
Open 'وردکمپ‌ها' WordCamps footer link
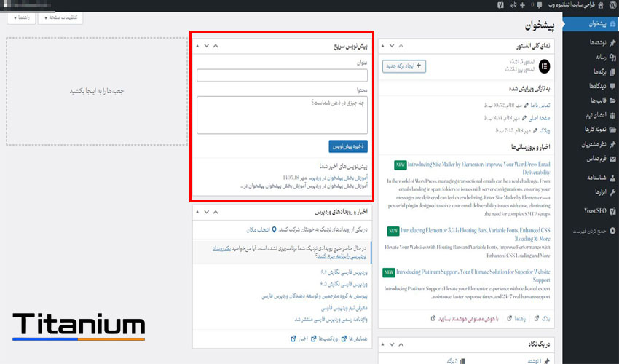324,339
